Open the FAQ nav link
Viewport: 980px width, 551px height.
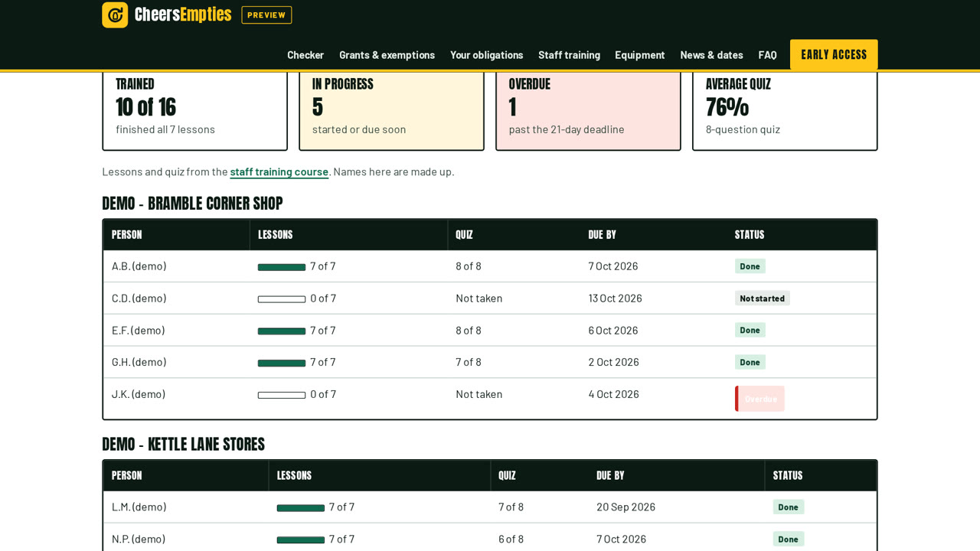tap(767, 55)
